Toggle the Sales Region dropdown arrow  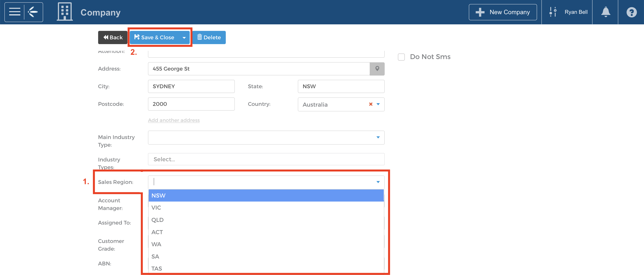tap(378, 182)
